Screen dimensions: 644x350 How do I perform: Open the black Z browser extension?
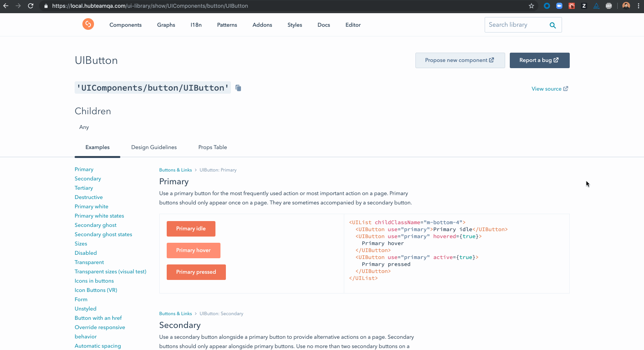click(584, 6)
